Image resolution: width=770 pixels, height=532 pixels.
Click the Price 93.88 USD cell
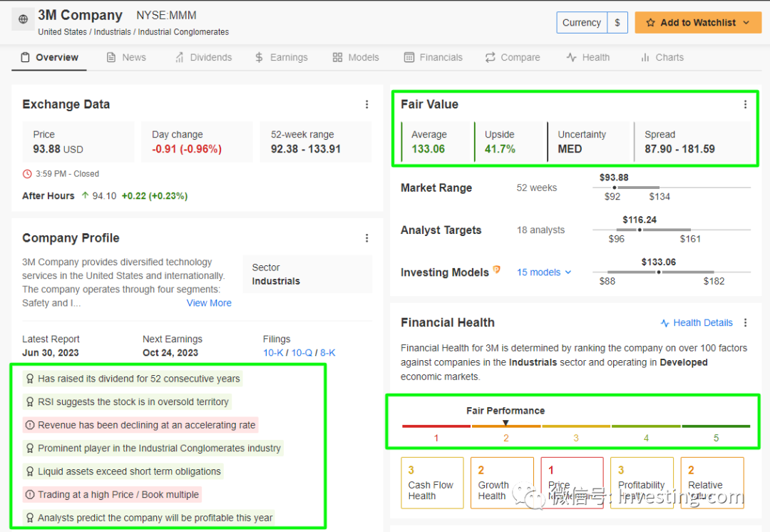click(x=78, y=142)
